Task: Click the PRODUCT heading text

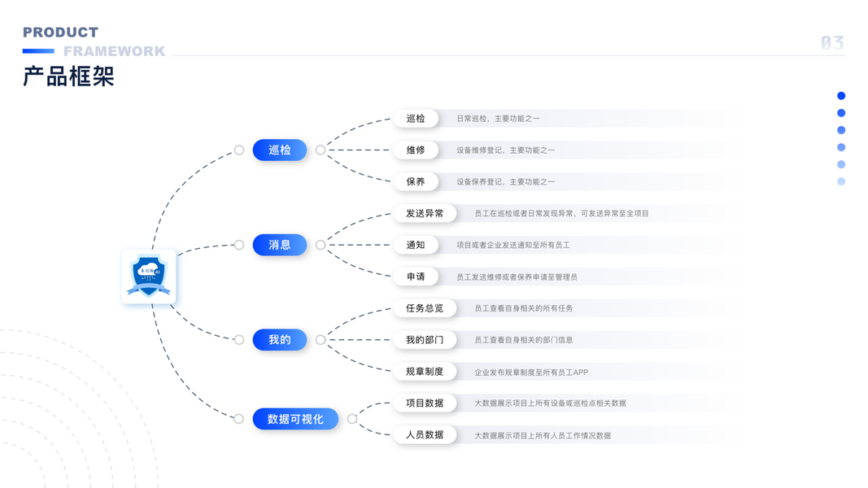Action: 60,33
